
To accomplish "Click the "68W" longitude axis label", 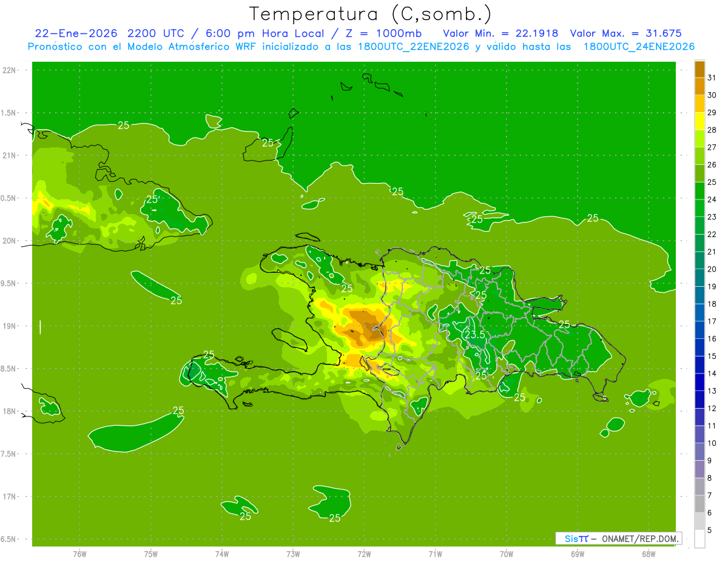I will click(x=649, y=554).
